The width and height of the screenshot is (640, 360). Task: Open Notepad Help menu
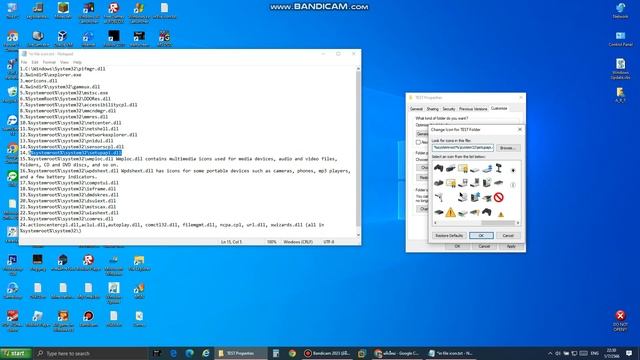[x=77, y=62]
